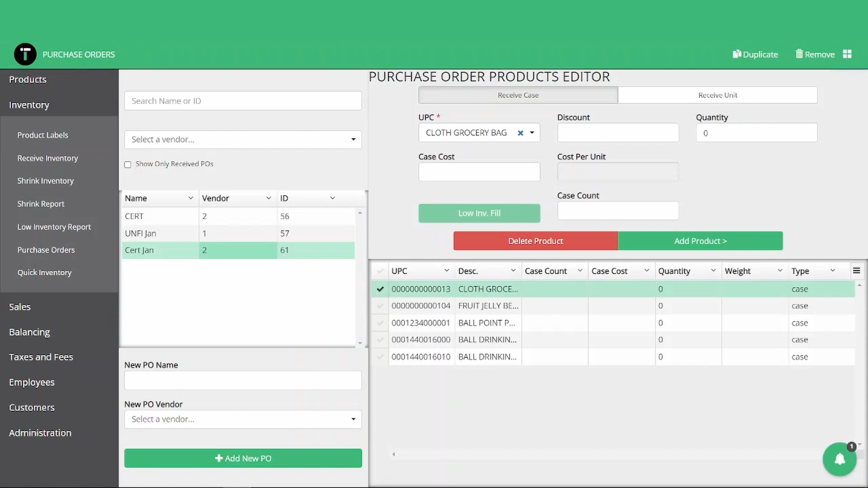Go to Shrink Inventory
Image resolution: width=868 pixels, height=488 pixels.
[x=45, y=181]
